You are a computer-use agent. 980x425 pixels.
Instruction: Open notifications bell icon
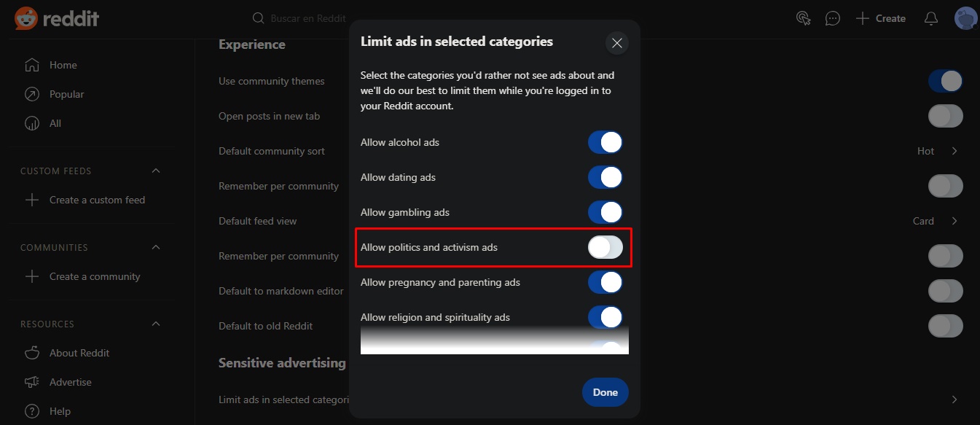click(x=931, y=18)
